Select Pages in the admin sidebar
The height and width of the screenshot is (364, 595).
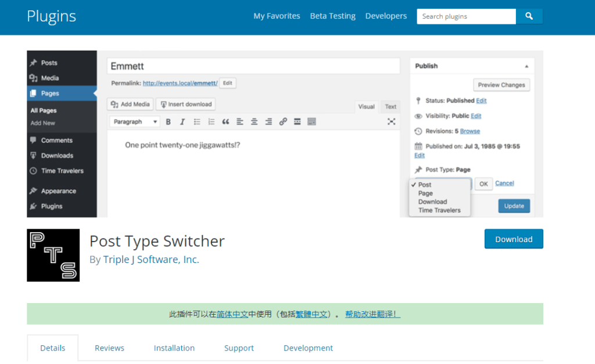pos(62,93)
